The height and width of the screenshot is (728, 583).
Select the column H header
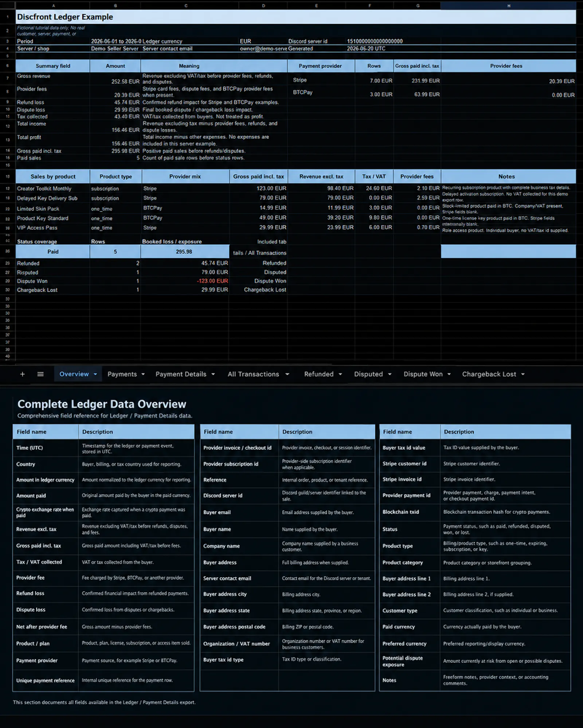[x=508, y=5]
